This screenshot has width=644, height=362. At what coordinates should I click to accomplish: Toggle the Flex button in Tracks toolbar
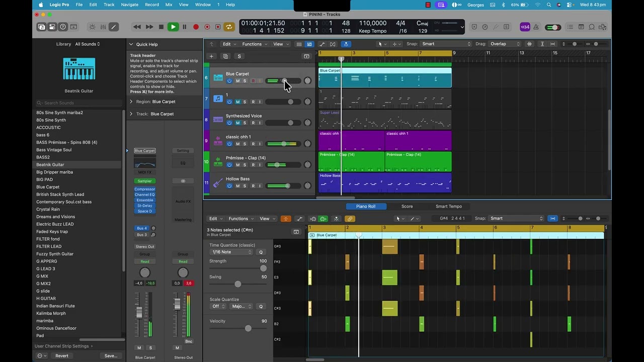click(333, 44)
